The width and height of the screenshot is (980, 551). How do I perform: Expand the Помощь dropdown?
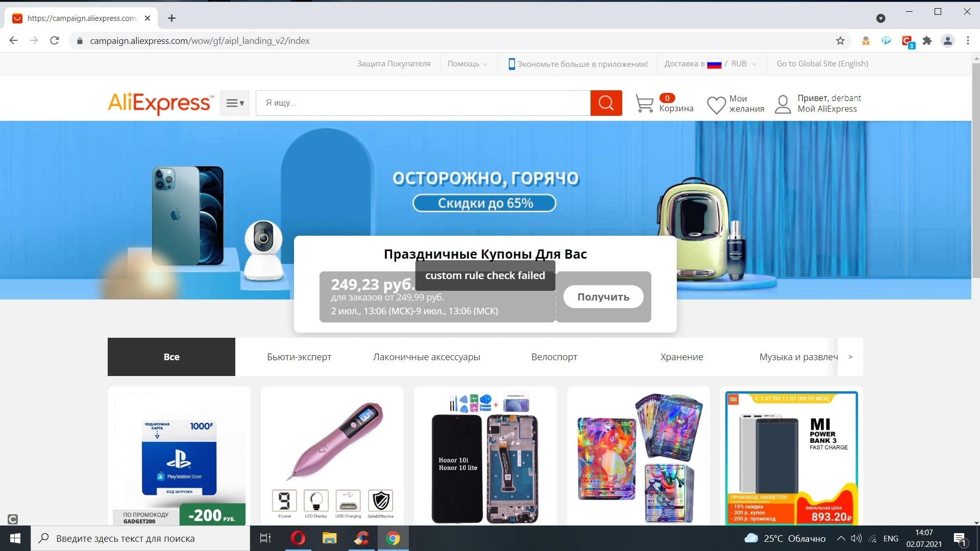467,64
